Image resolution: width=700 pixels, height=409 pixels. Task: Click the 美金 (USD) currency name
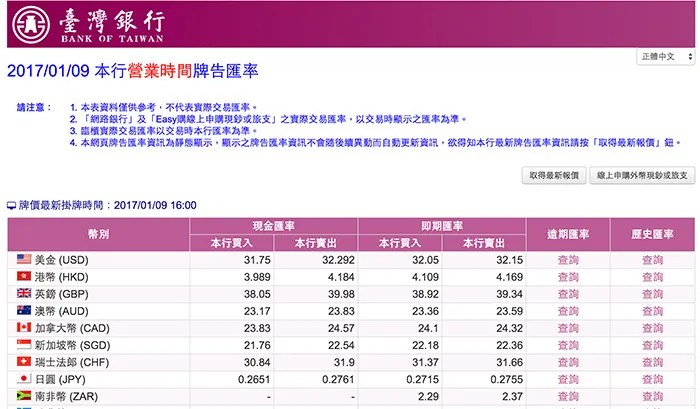click(x=62, y=260)
